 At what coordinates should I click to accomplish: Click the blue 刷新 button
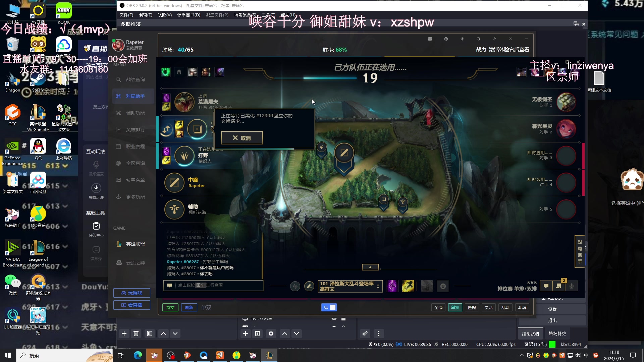[189, 307]
